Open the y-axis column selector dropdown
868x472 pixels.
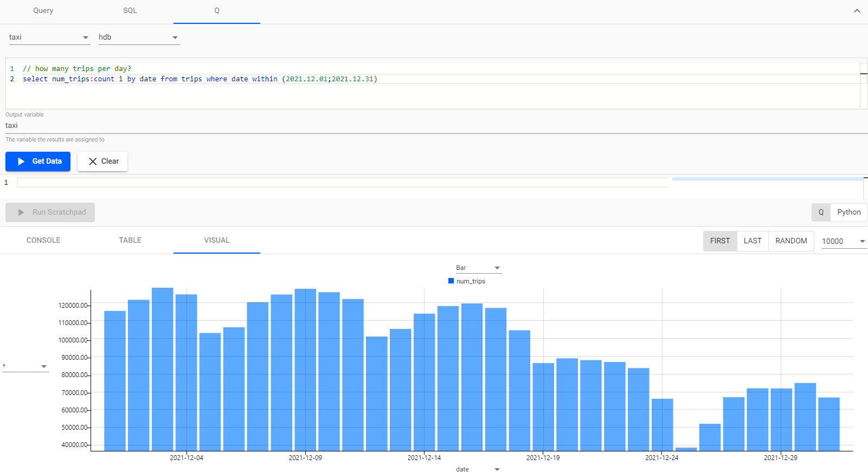click(25, 366)
